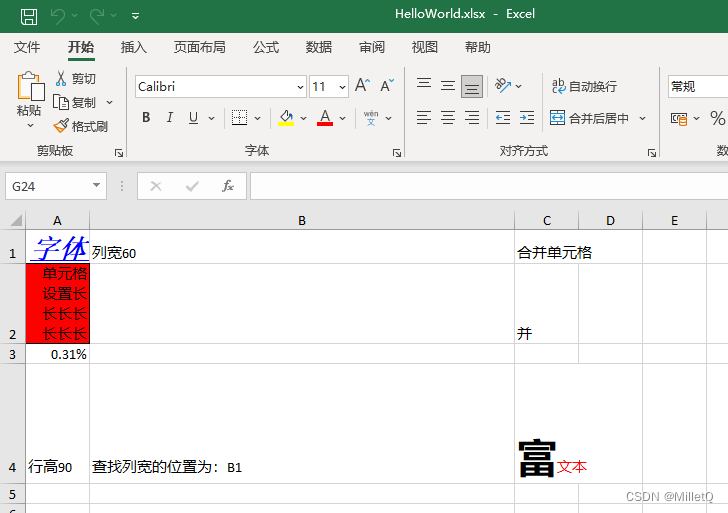This screenshot has width=728, height=513.
Task: Switch to the 数据 ribbon tab
Action: coord(319,47)
